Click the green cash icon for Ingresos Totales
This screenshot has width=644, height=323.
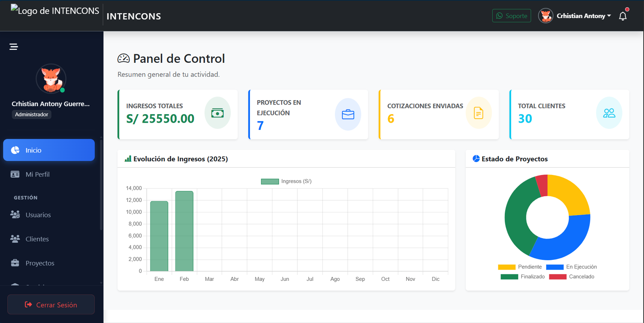[217, 113]
